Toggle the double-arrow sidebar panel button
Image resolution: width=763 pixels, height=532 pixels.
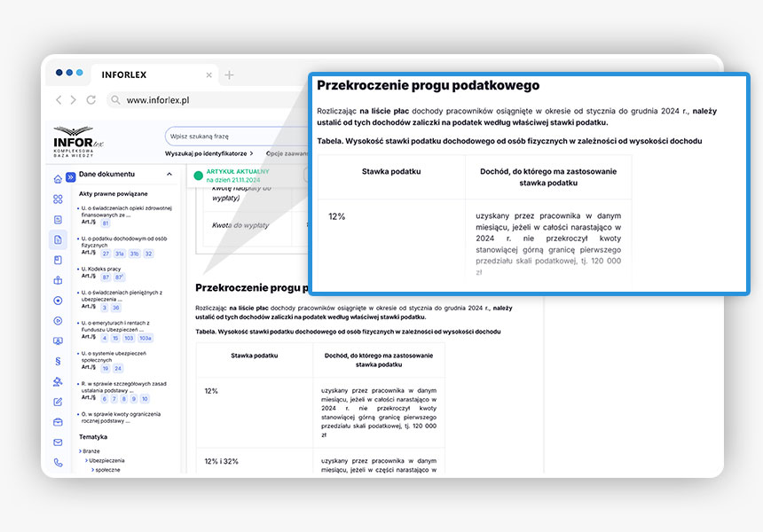click(x=71, y=175)
